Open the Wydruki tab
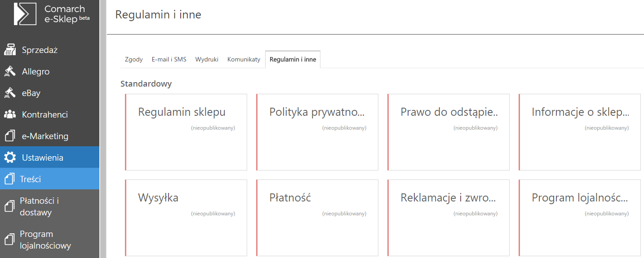Image resolution: width=644 pixels, height=258 pixels. [x=207, y=59]
